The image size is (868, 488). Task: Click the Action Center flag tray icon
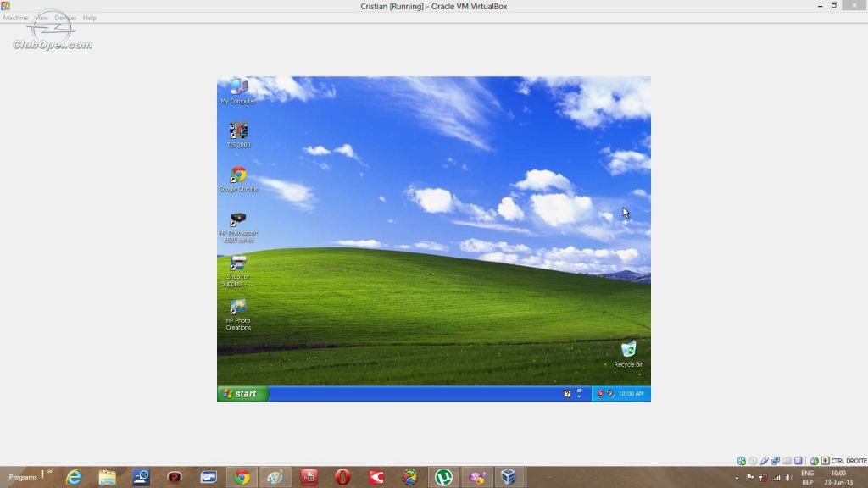(750, 478)
